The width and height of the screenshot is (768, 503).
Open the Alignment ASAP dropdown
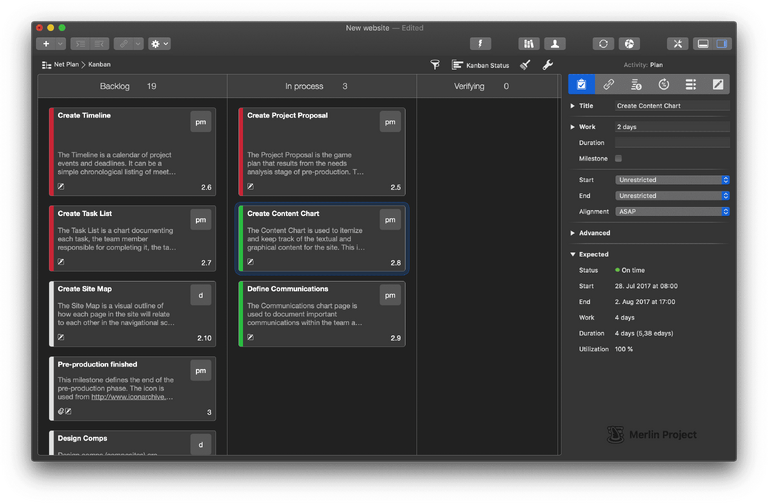672,212
